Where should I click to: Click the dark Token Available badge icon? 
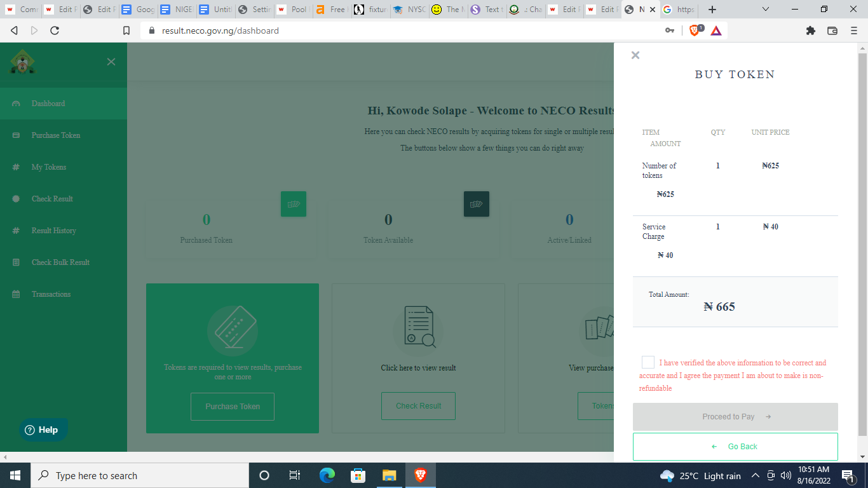[x=477, y=204]
